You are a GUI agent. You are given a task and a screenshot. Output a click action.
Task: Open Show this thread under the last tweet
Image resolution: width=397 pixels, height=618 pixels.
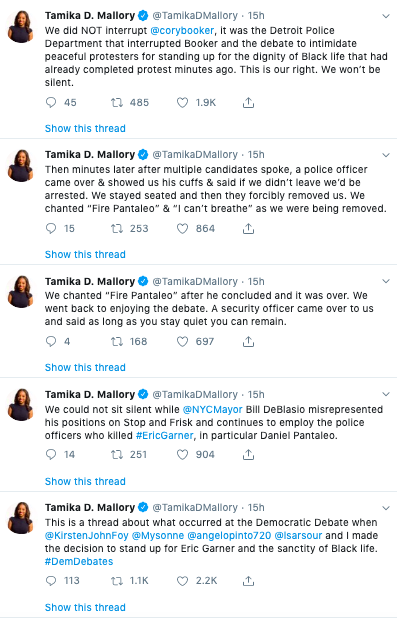point(85,607)
